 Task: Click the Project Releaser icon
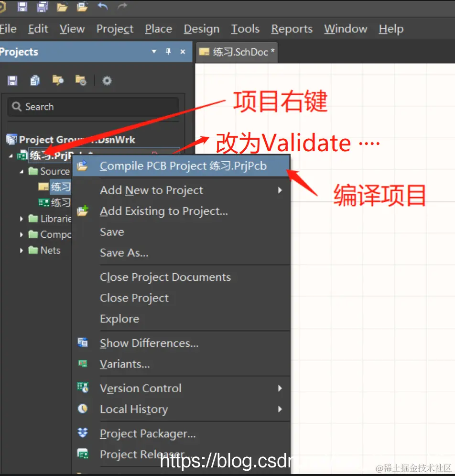(83, 454)
